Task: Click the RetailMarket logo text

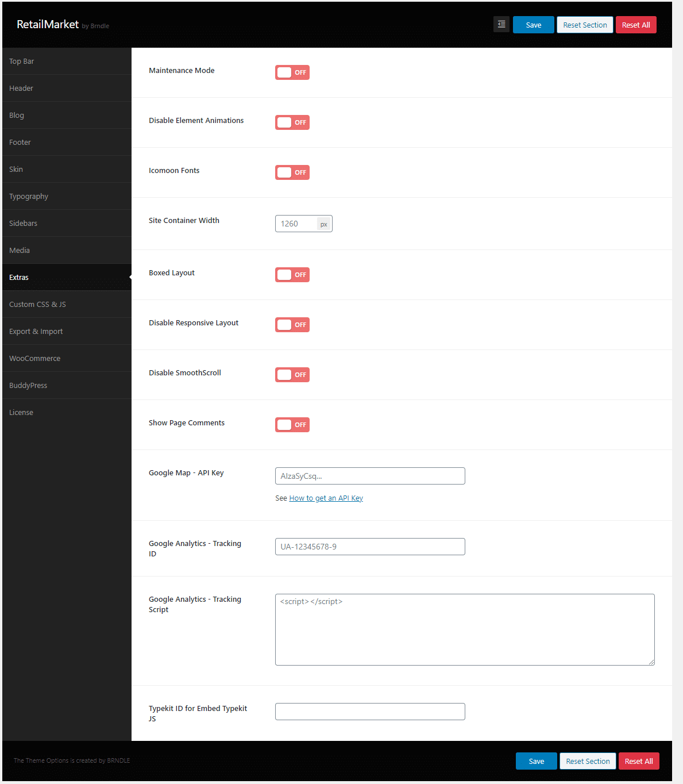Action: 48,24
